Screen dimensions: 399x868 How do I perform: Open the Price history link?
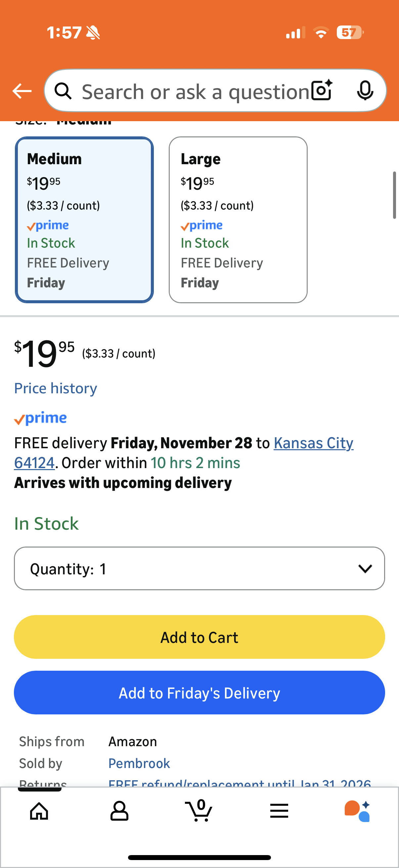point(56,389)
